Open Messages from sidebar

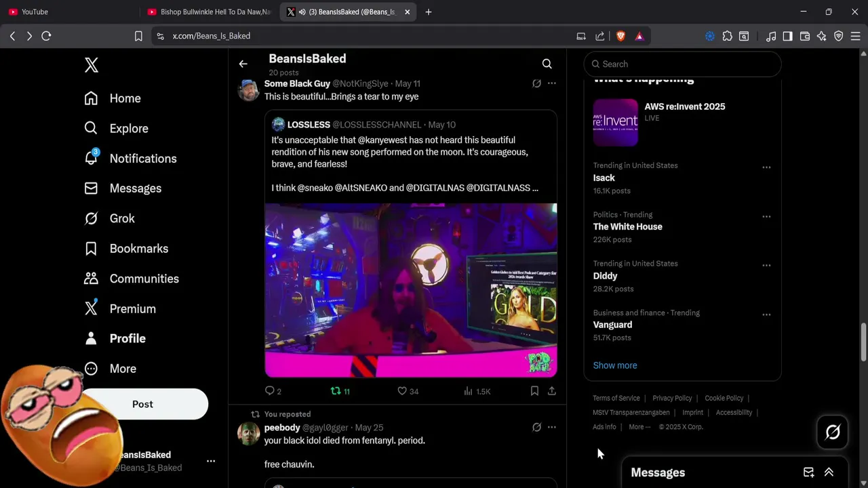123,188
